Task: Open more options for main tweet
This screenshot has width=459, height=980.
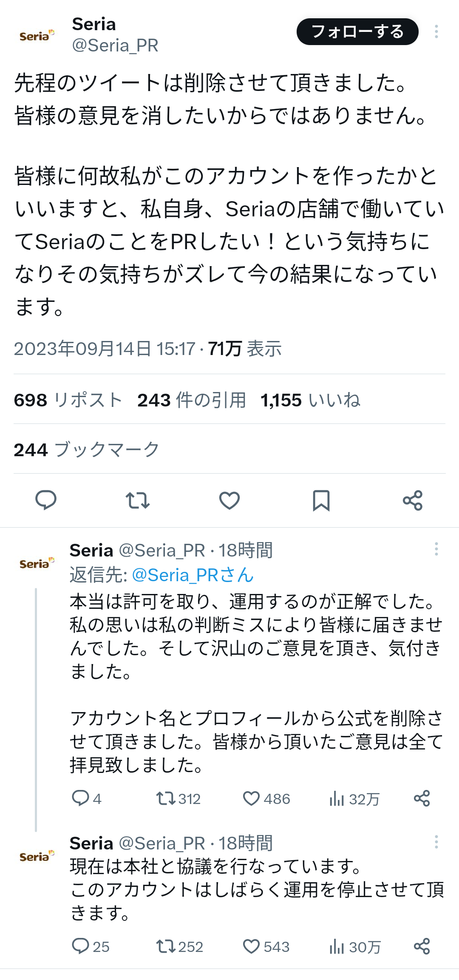Action: [x=436, y=32]
